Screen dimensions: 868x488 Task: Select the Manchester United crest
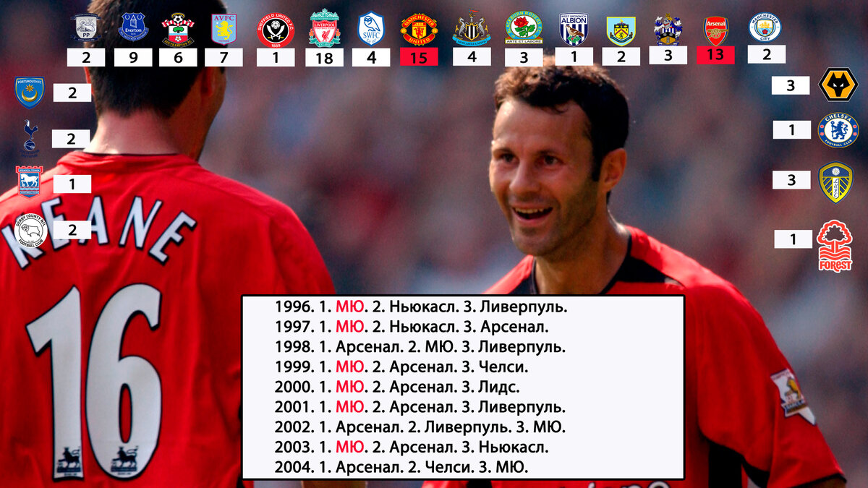tap(419, 29)
